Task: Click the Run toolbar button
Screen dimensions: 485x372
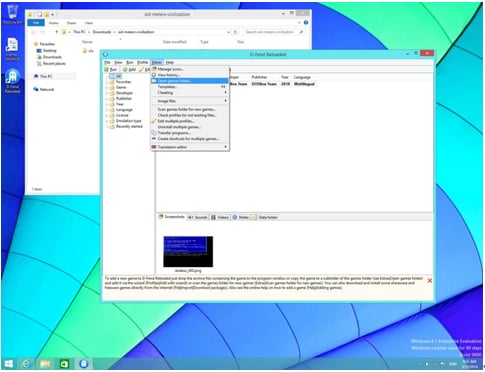Action: pos(111,69)
